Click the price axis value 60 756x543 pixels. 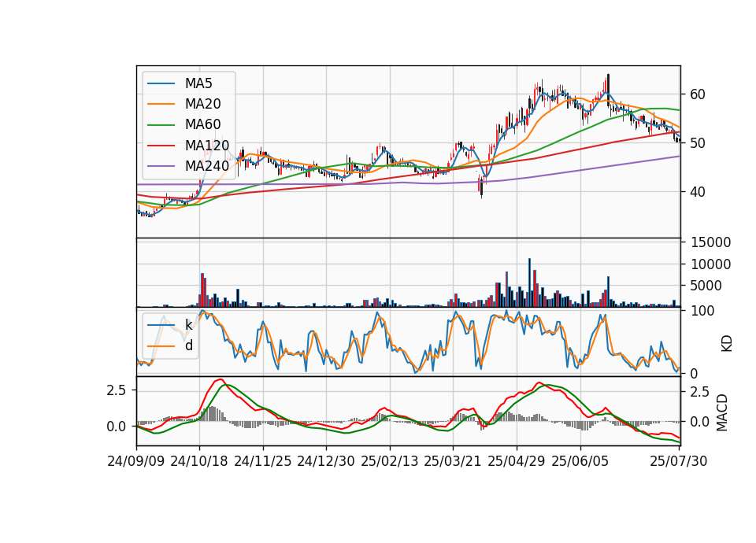click(x=698, y=94)
